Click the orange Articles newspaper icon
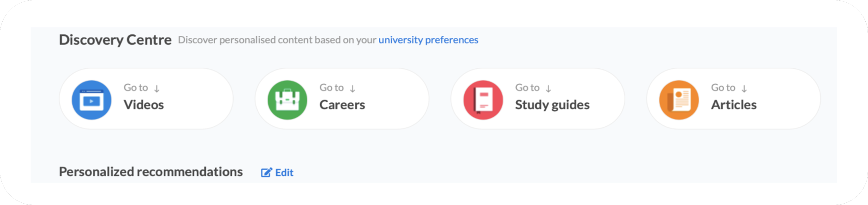The width and height of the screenshot is (868, 205). (x=679, y=100)
